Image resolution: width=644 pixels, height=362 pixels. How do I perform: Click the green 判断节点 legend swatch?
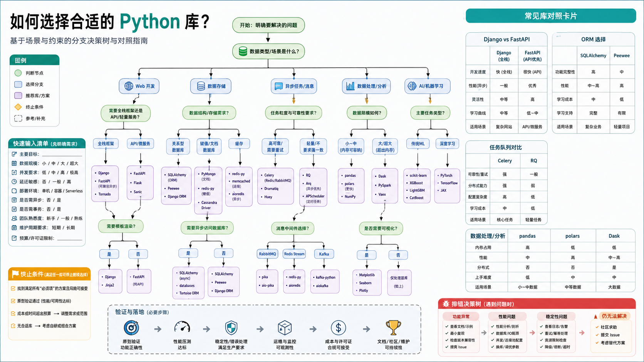(x=18, y=73)
